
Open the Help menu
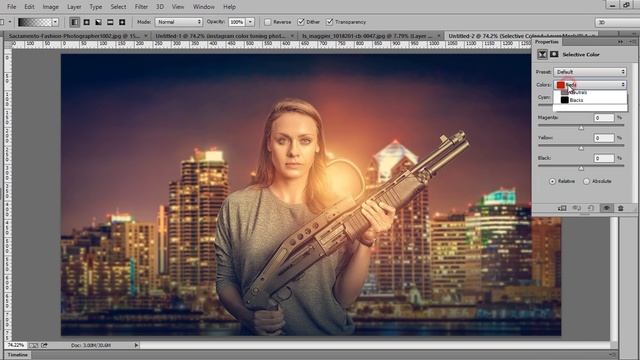[x=229, y=7]
